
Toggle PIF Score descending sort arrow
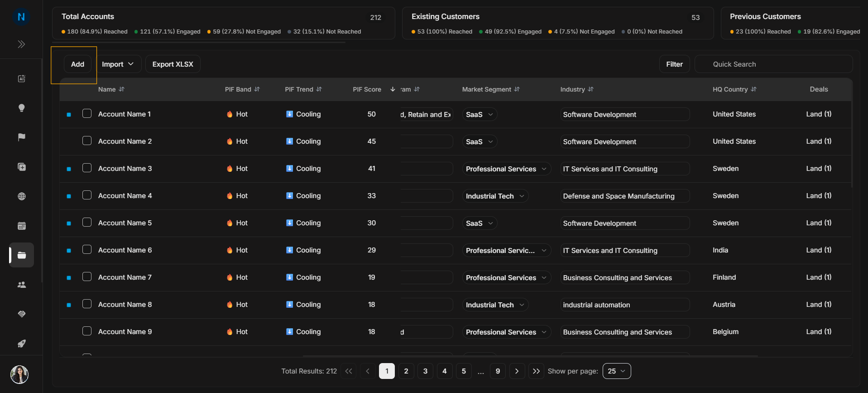pyautogui.click(x=393, y=89)
